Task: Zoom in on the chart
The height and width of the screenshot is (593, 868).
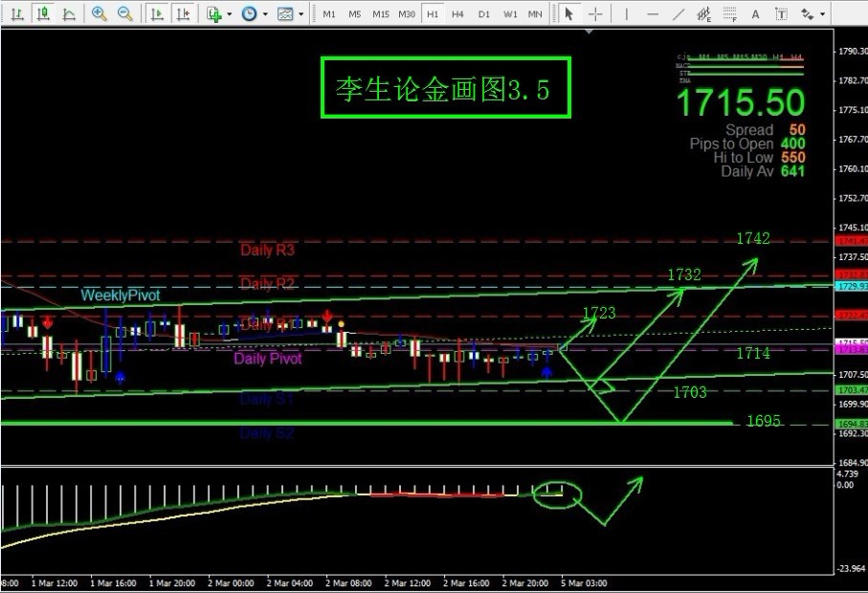Action: click(x=100, y=14)
